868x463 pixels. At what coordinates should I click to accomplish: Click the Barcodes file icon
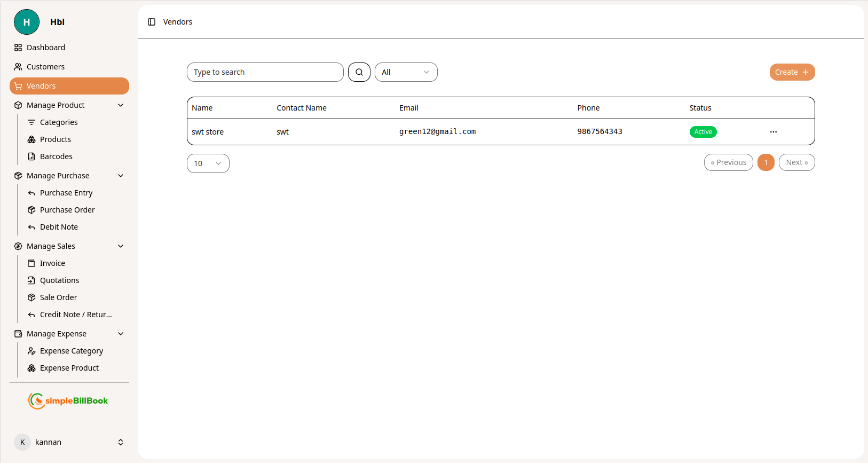point(31,156)
